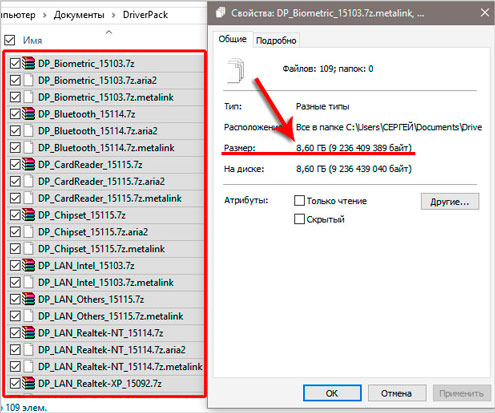Switch to the Подробно tab
The height and width of the screenshot is (413, 495).
[276, 40]
